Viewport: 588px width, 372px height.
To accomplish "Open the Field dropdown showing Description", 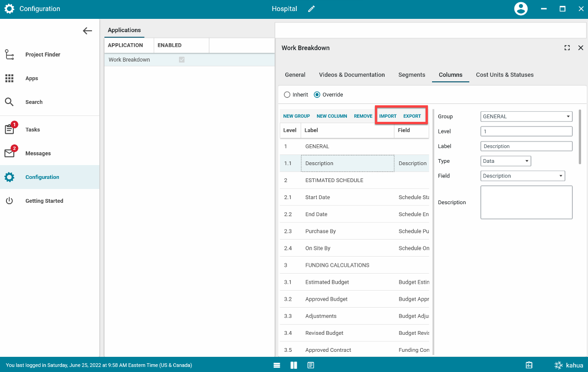I will [522, 176].
